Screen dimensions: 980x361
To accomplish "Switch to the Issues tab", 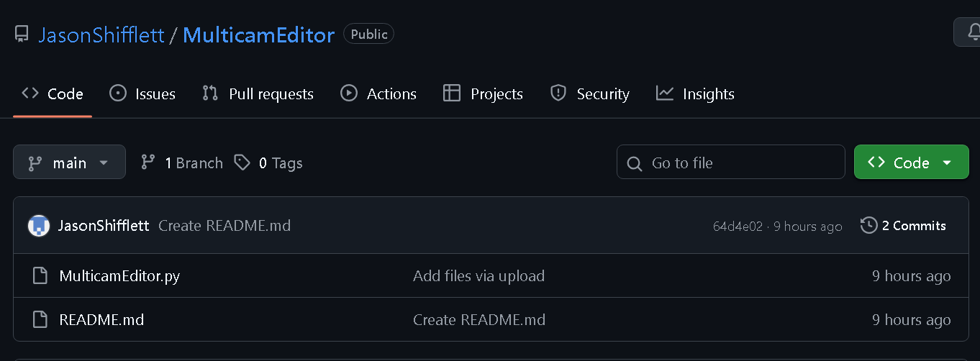I will click(142, 94).
